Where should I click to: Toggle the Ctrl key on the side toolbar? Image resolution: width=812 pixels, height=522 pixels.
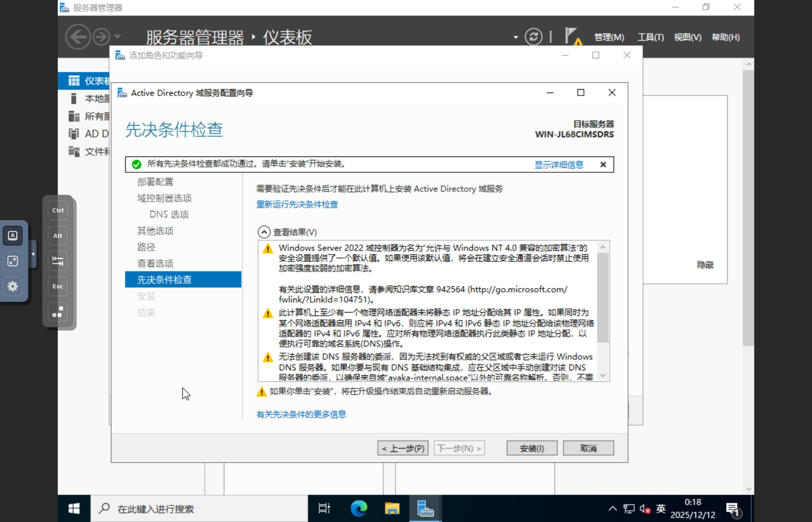(x=58, y=210)
